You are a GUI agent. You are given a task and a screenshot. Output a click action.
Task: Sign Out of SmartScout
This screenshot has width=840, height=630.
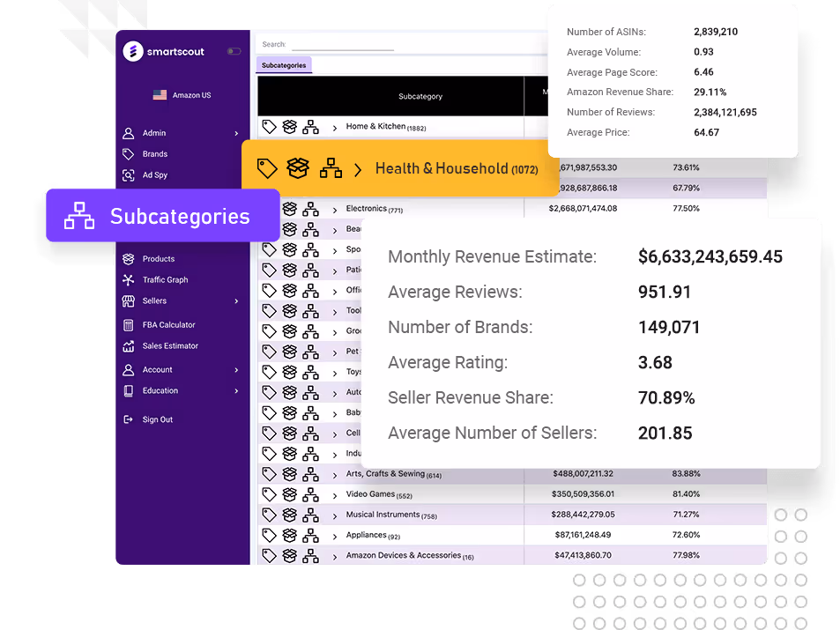[x=158, y=419]
